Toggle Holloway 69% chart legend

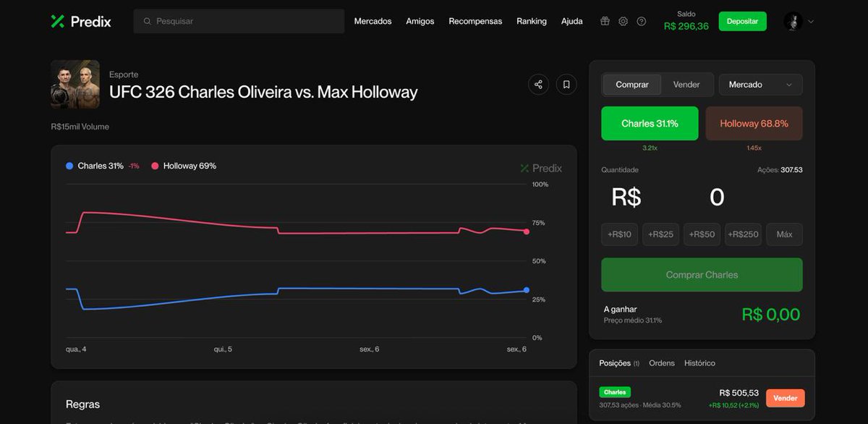184,166
